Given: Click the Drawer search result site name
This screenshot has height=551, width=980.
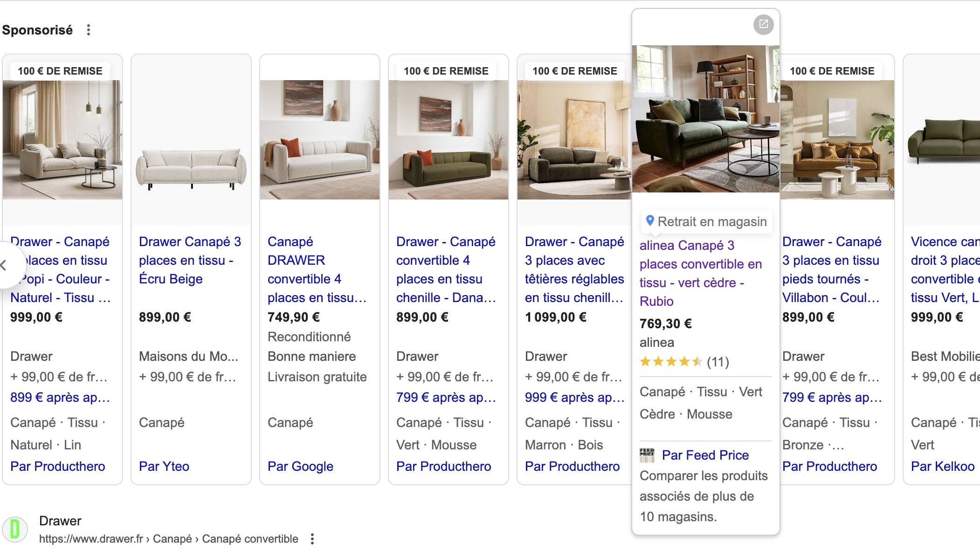Looking at the screenshot, I should pyautogui.click(x=60, y=521).
